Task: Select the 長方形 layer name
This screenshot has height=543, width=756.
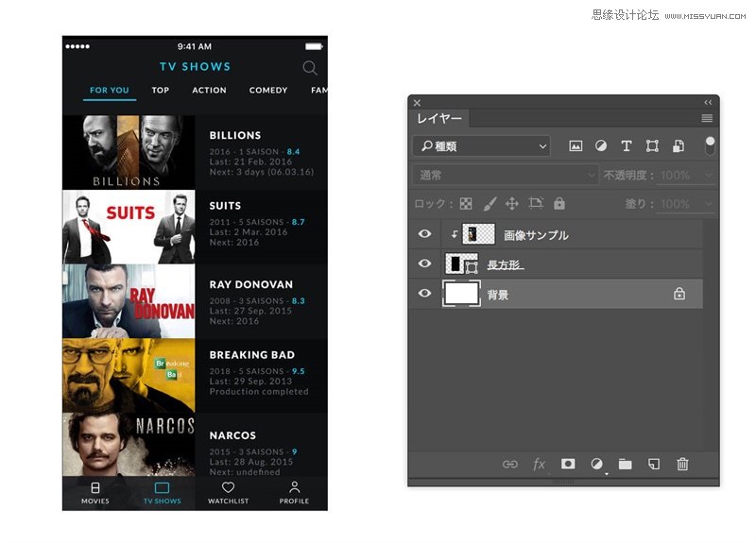Action: pyautogui.click(x=506, y=264)
